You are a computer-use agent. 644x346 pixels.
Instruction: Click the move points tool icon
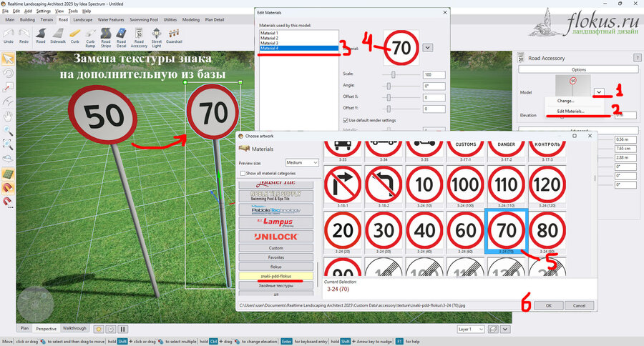(x=8, y=87)
